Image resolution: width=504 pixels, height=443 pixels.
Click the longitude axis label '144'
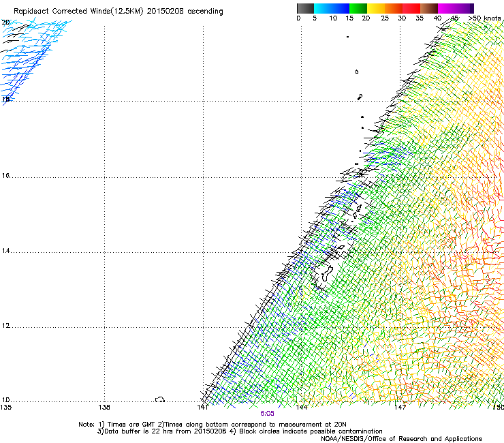[302, 408]
